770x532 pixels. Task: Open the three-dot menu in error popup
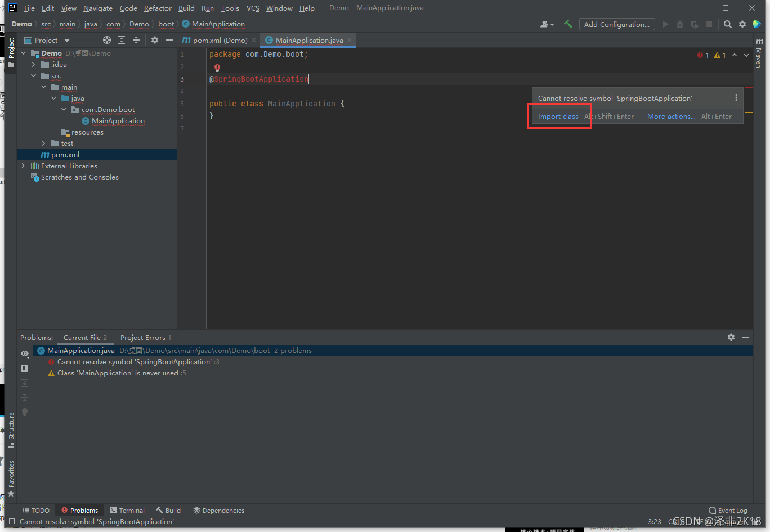(x=736, y=98)
